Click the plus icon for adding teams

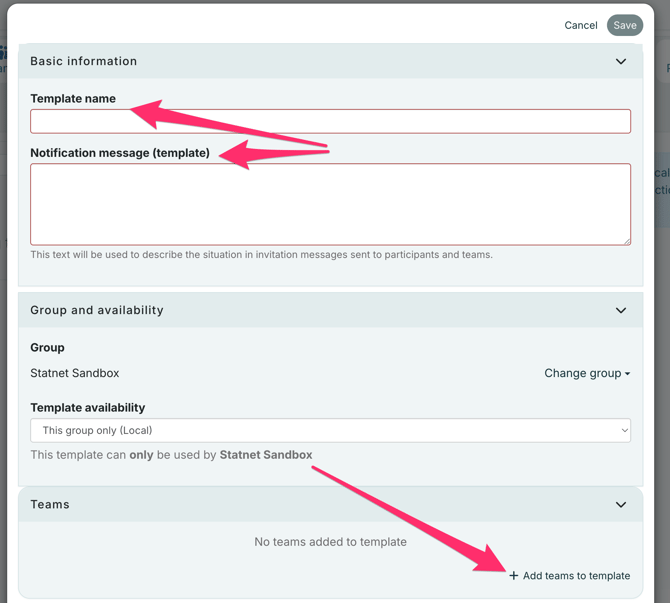[x=514, y=576]
